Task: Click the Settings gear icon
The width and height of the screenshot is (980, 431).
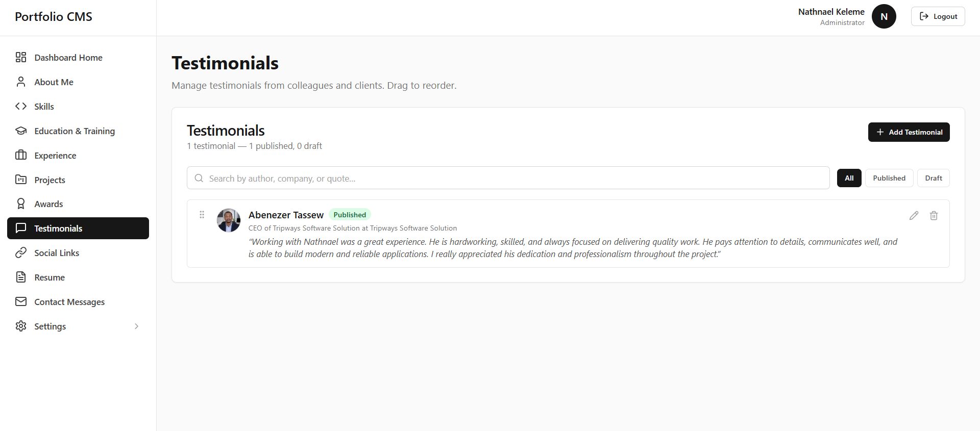Action: coord(21,326)
